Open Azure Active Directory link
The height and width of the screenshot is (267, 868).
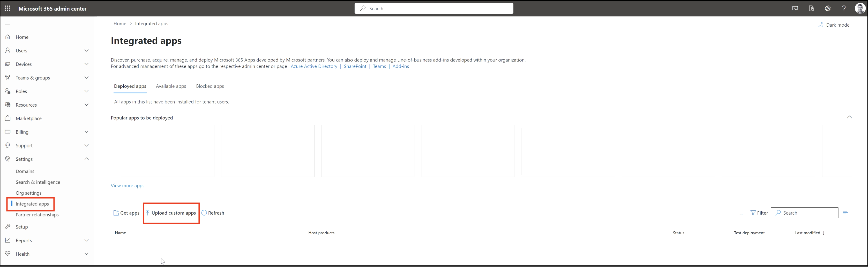314,67
